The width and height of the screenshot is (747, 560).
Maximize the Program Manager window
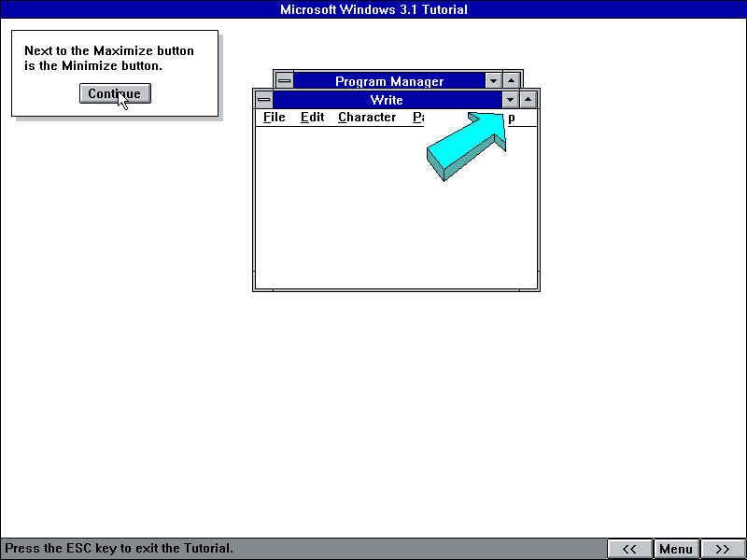[x=511, y=80]
